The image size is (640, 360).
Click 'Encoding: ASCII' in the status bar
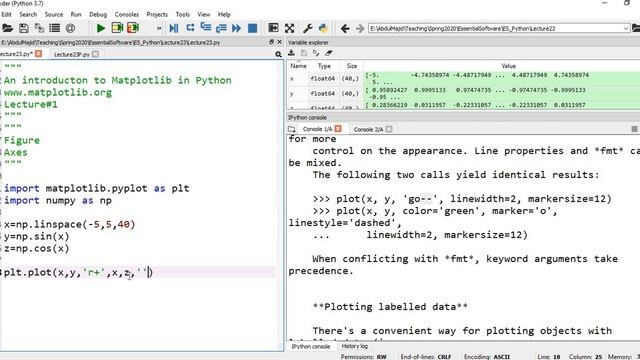click(487, 356)
